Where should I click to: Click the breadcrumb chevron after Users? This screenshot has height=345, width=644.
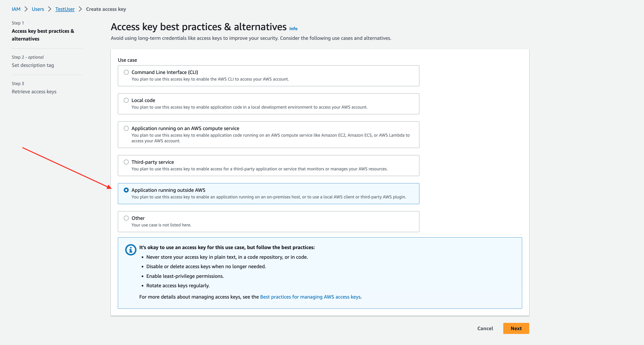50,9
